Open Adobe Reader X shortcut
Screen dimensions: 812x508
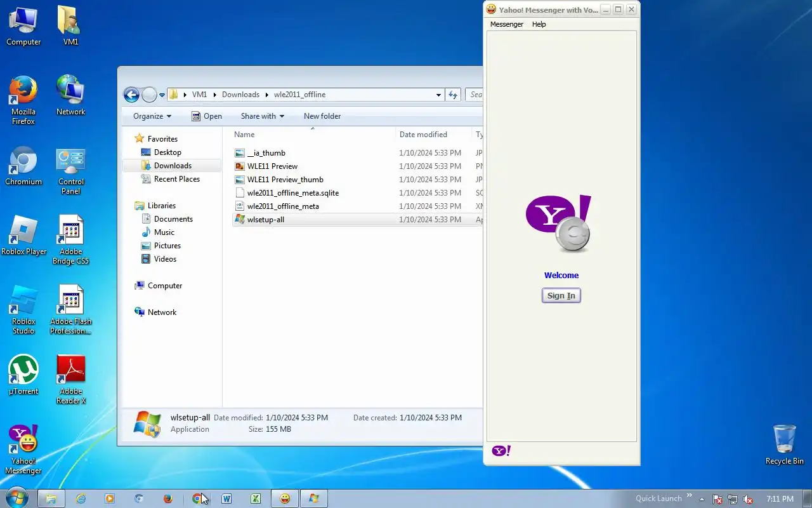(x=70, y=380)
